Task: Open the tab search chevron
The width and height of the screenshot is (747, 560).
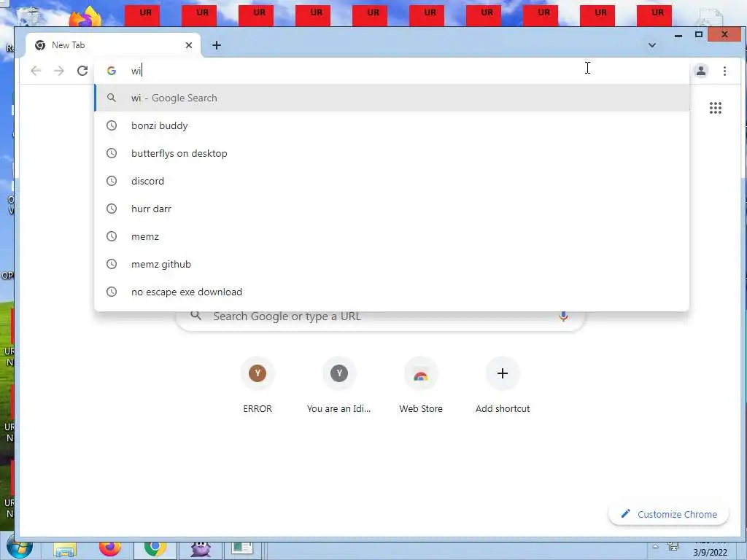Action: 652,45
